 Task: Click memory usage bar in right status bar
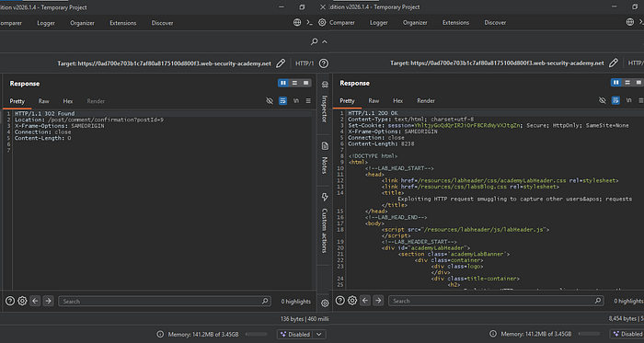tap(589, 334)
